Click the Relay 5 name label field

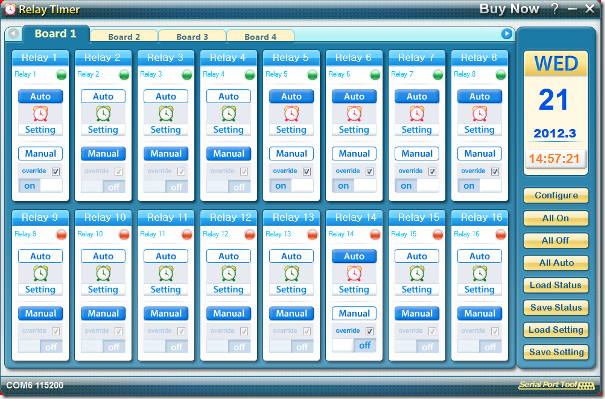click(x=277, y=74)
